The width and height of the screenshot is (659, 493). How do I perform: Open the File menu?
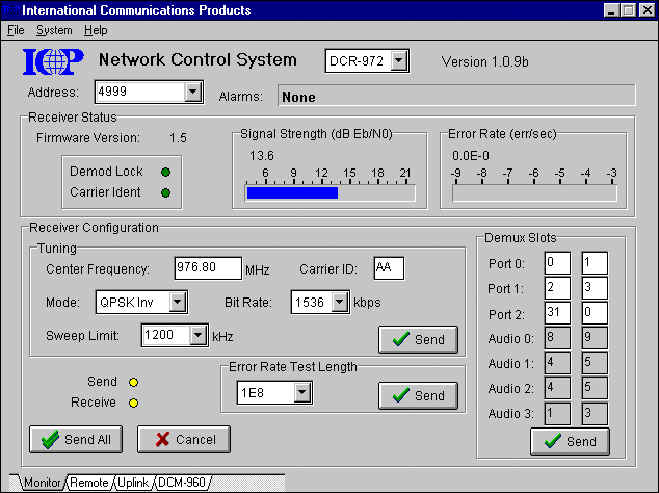click(16, 30)
